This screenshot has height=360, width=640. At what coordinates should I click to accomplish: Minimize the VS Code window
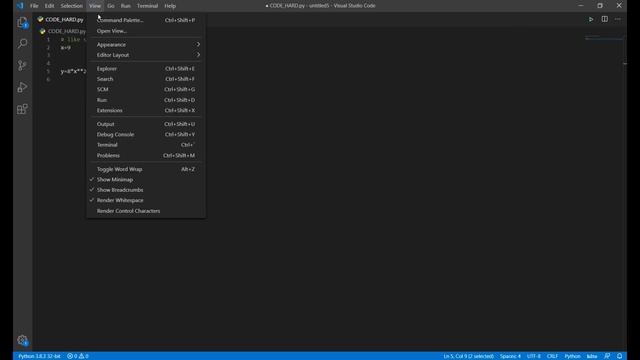click(581, 6)
